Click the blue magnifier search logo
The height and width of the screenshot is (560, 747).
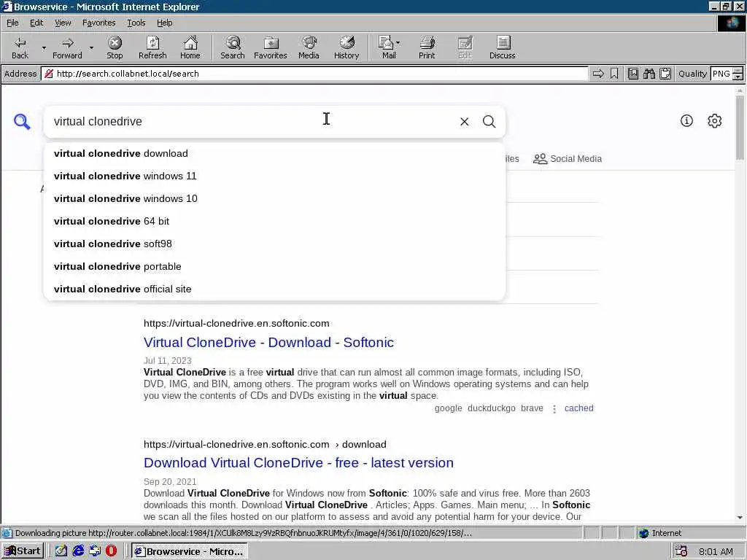pos(22,122)
